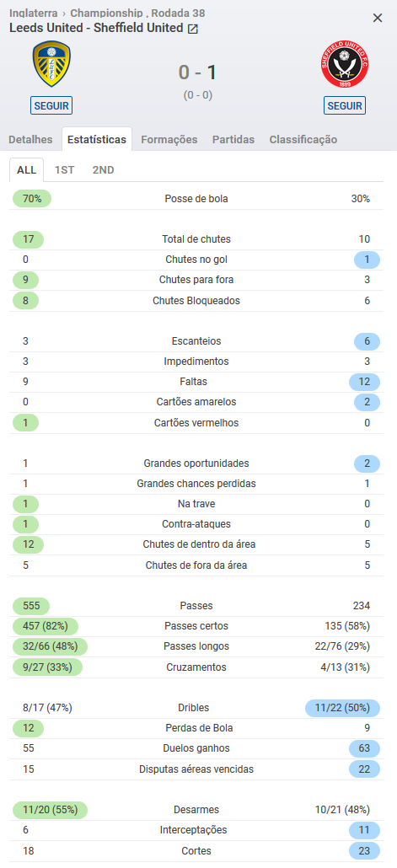The width and height of the screenshot is (397, 868).
Task: Follow Sheffield United with SEGUIR button
Action: [x=345, y=105]
